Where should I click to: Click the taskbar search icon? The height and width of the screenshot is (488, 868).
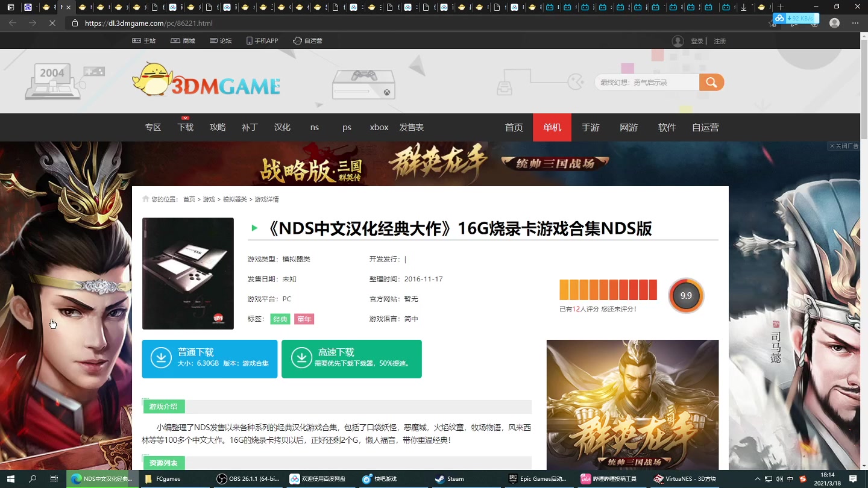(33, 479)
